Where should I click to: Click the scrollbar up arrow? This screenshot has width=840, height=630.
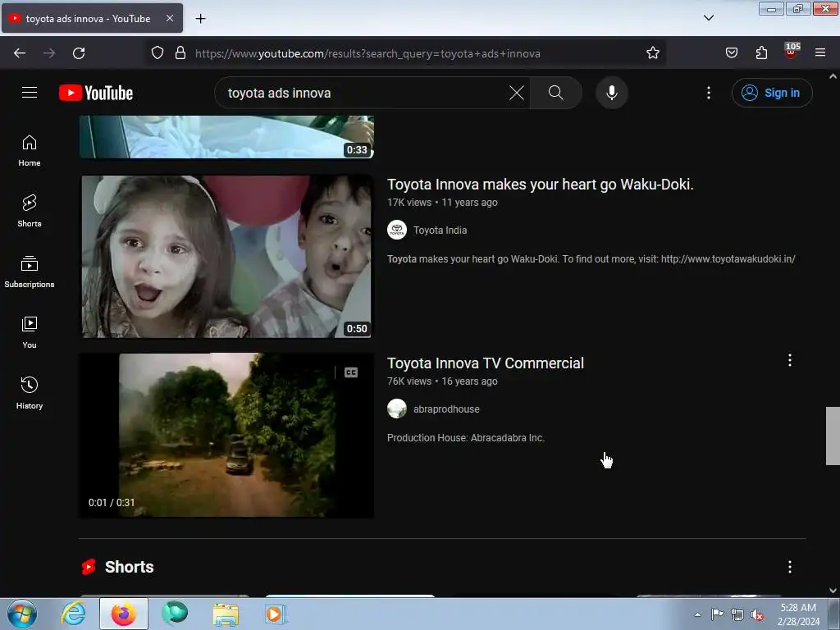tap(833, 76)
